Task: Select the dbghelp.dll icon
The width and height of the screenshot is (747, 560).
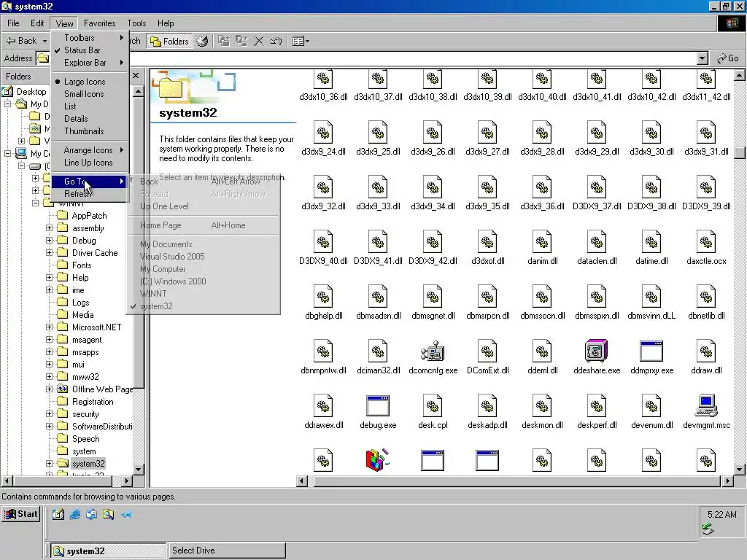Action: point(323,297)
